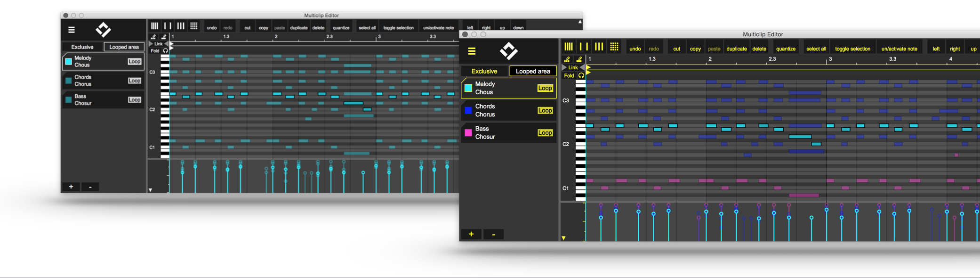Screen dimensions: 980x278
Task: Toggle the yellow Fold button
Action: [569, 75]
